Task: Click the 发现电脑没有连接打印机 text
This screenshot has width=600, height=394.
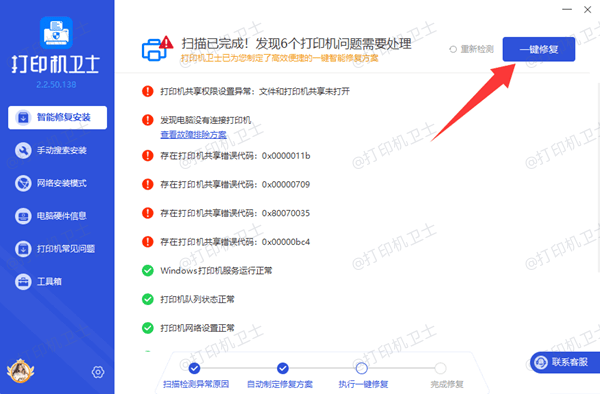Action: coord(205,120)
